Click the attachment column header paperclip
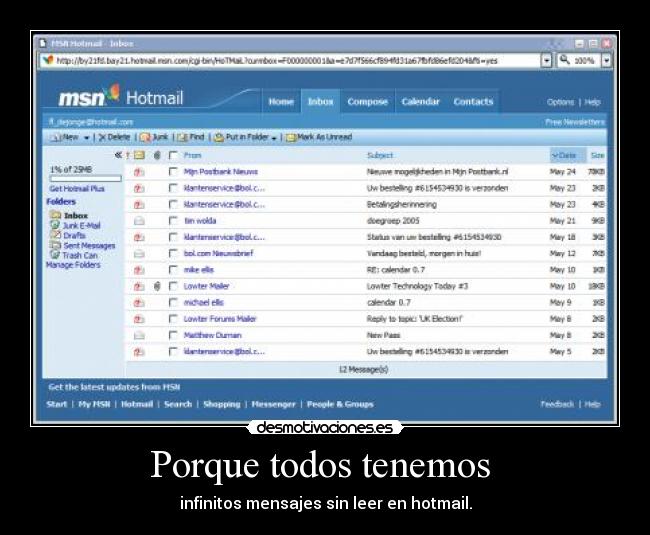650x535 pixels. click(x=157, y=155)
